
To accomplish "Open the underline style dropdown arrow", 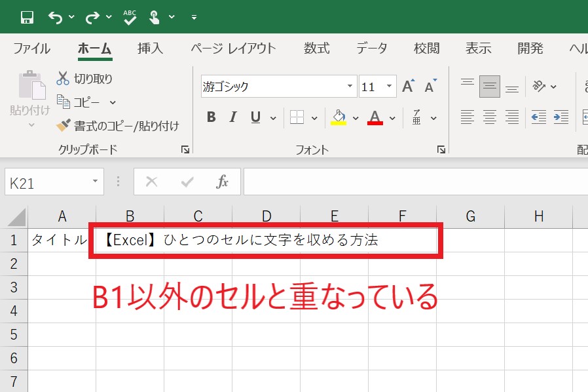I will coord(273,118).
